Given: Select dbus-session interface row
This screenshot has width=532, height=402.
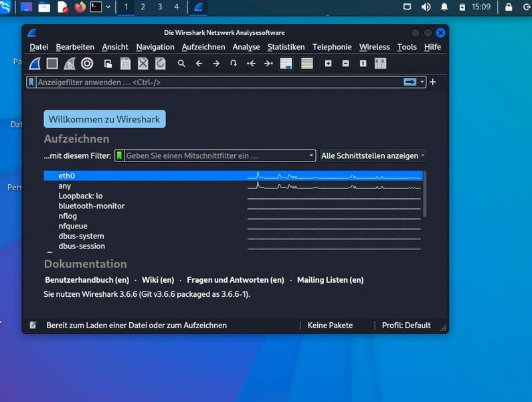Looking at the screenshot, I should [233, 246].
